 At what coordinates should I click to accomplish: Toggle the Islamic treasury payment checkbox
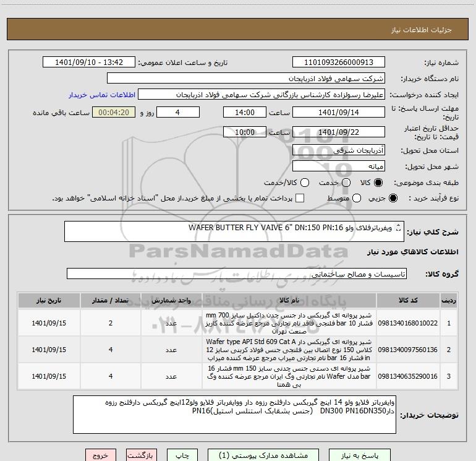300,198
